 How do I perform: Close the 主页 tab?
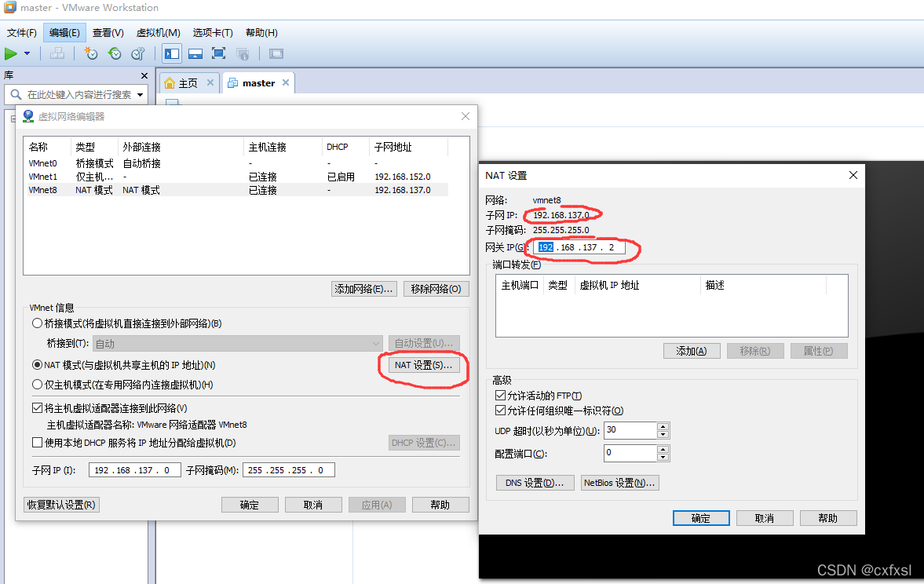coord(210,82)
